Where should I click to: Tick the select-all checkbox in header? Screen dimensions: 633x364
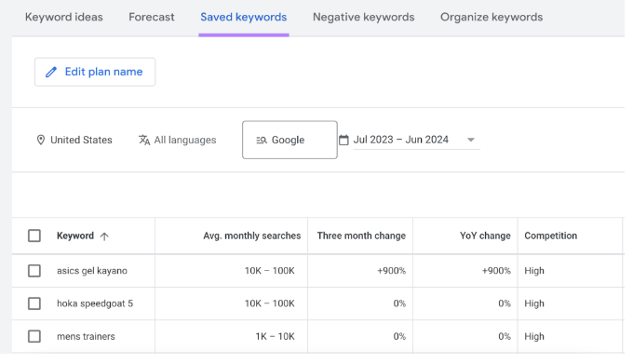point(34,236)
